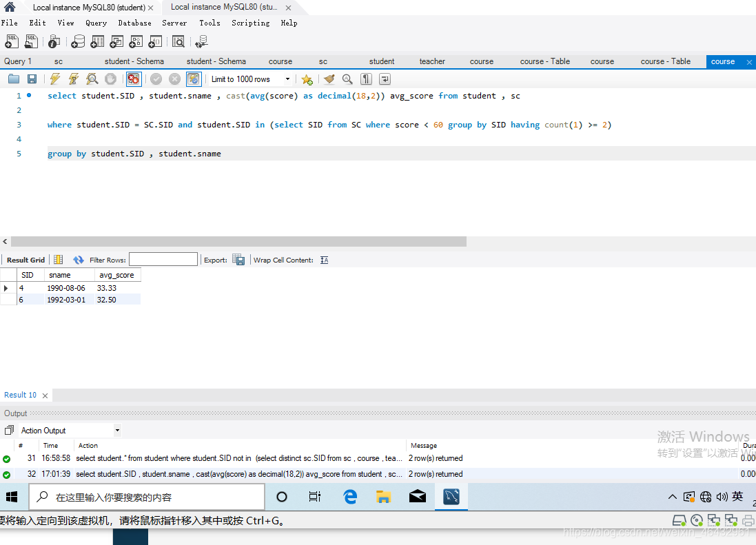Create a new table icon
This screenshot has width=756, height=545.
(97, 41)
